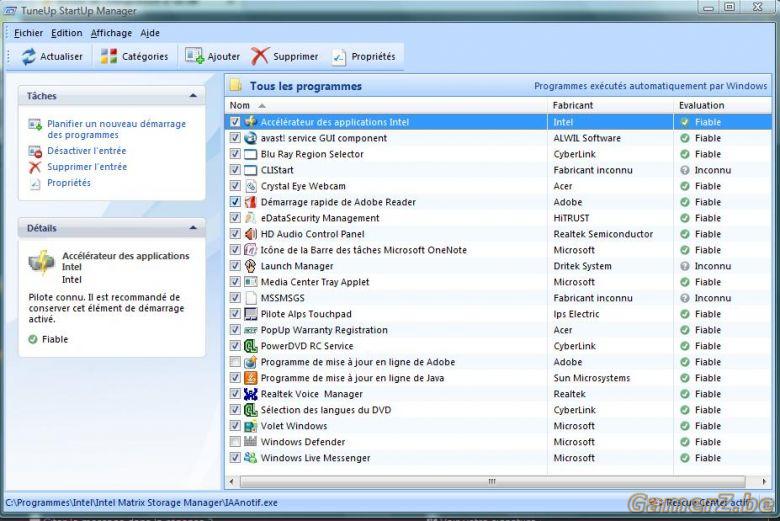The height and width of the screenshot is (521, 780).
Task: Click the eDataSecurity Management icon
Action: [251, 218]
